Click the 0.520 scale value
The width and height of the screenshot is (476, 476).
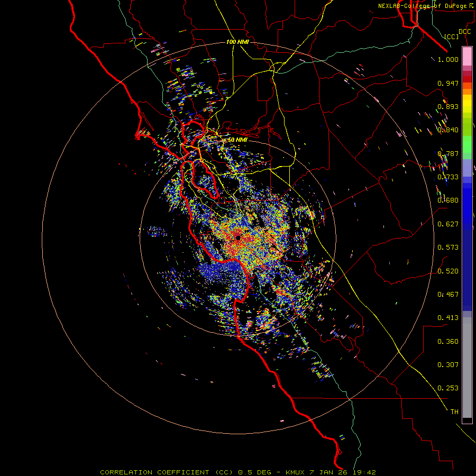pyautogui.click(x=448, y=271)
